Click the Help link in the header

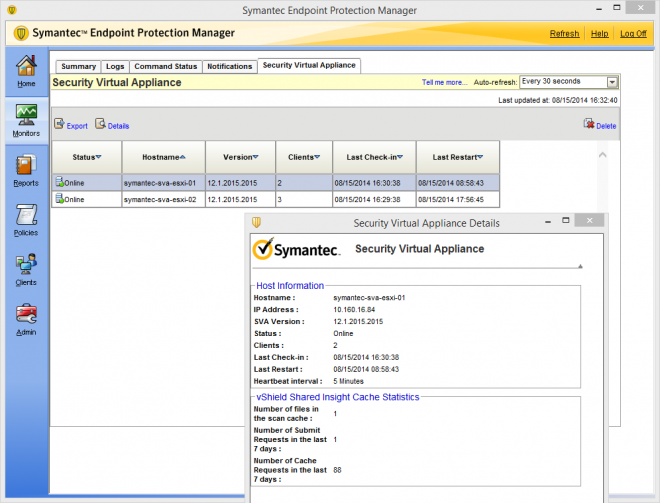pyautogui.click(x=599, y=34)
